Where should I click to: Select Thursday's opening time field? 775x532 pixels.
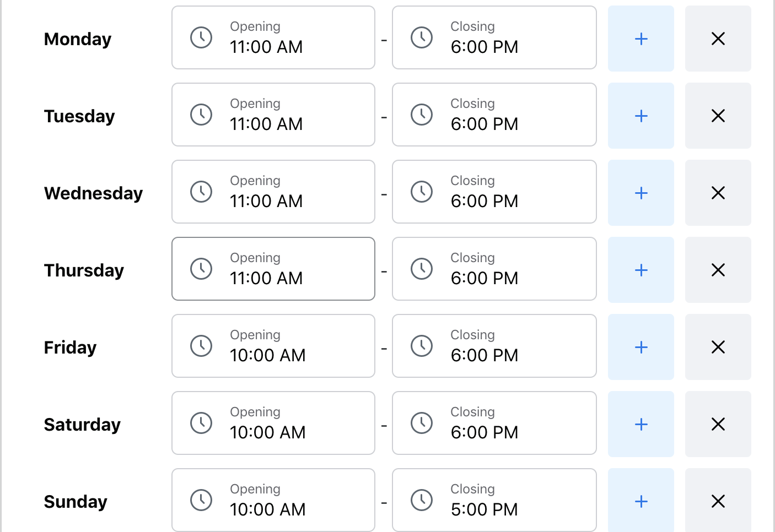pyautogui.click(x=273, y=269)
